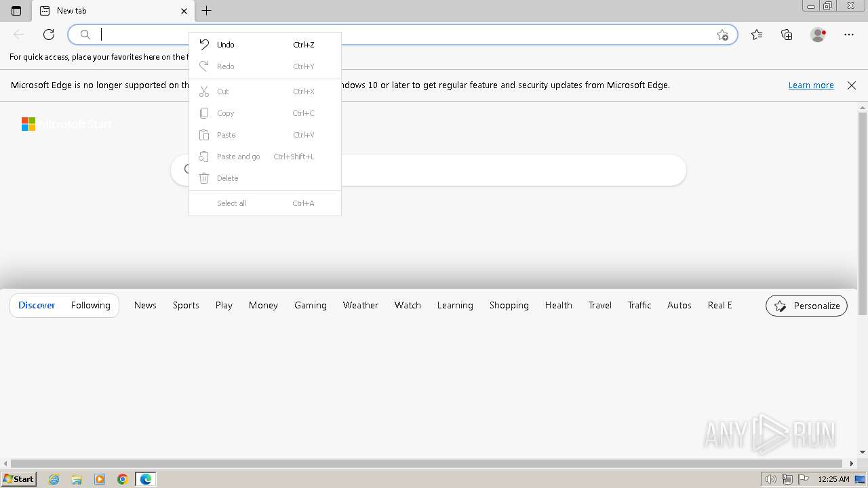Choose Paste in the context menu

point(264,135)
